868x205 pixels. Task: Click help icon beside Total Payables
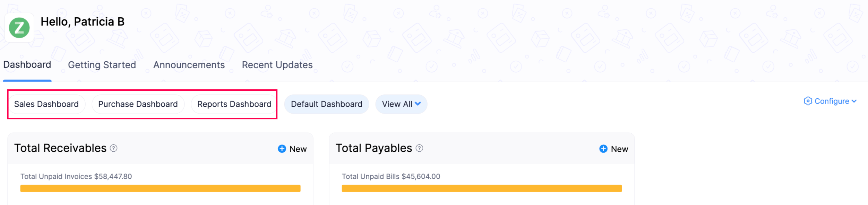pos(419,148)
